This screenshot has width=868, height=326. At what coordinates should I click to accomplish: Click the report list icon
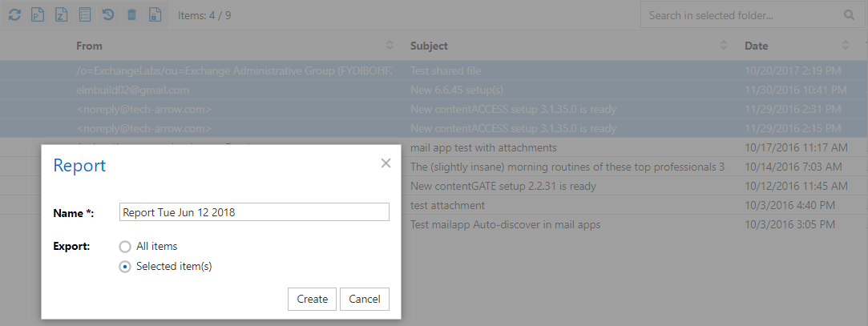pyautogui.click(x=84, y=15)
